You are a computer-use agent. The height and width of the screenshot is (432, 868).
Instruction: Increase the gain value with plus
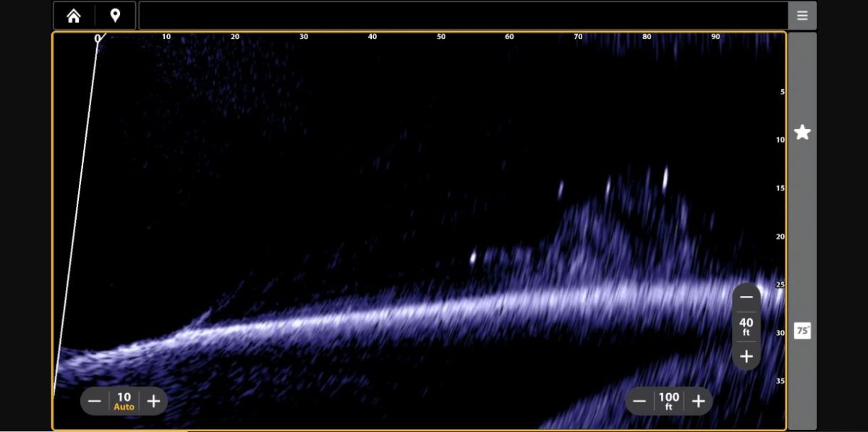click(x=153, y=401)
